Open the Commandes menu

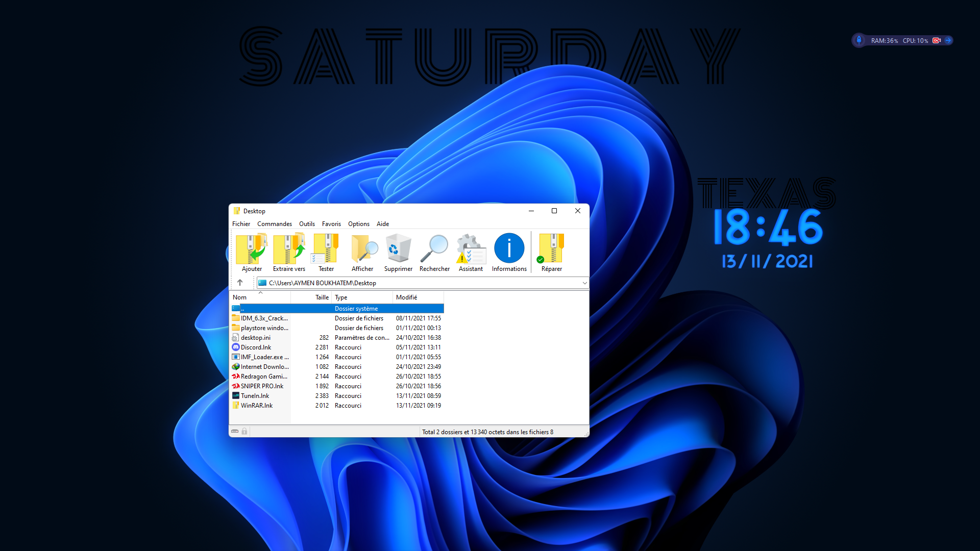point(275,224)
